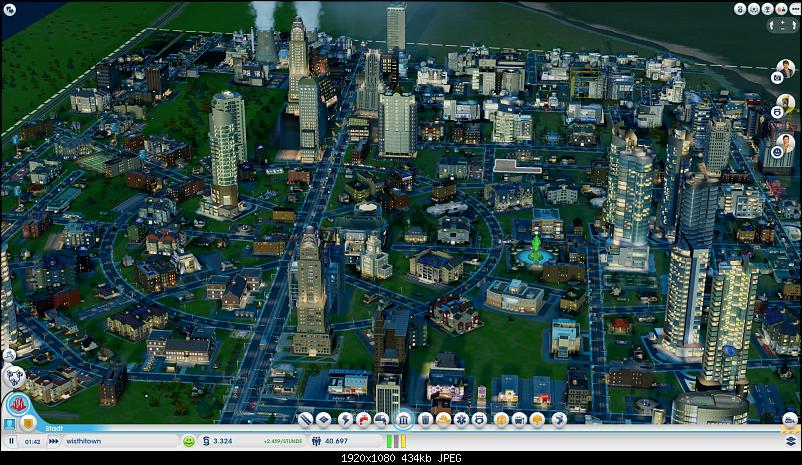Open the three-dots options menu

[x=794, y=9]
